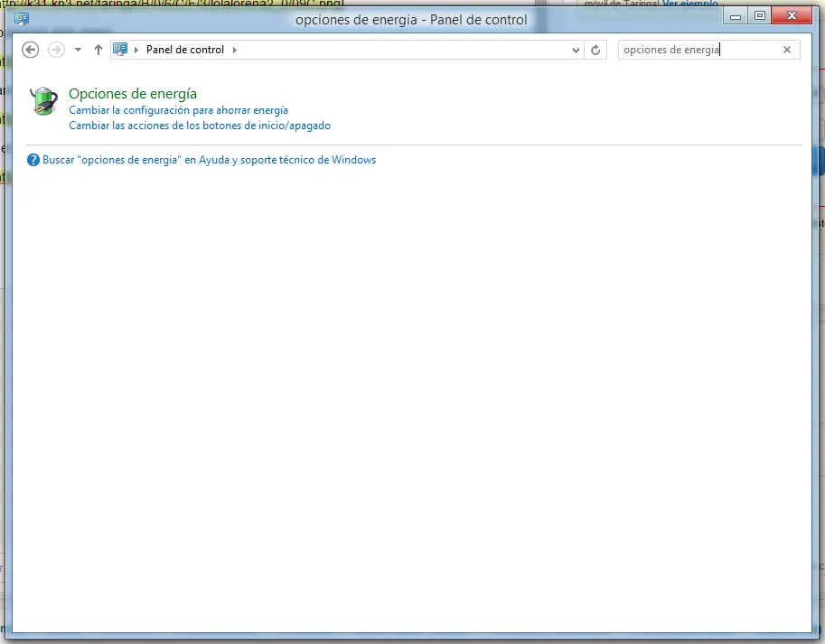
Task: Open Opciones de energía heading link
Action: coord(133,94)
